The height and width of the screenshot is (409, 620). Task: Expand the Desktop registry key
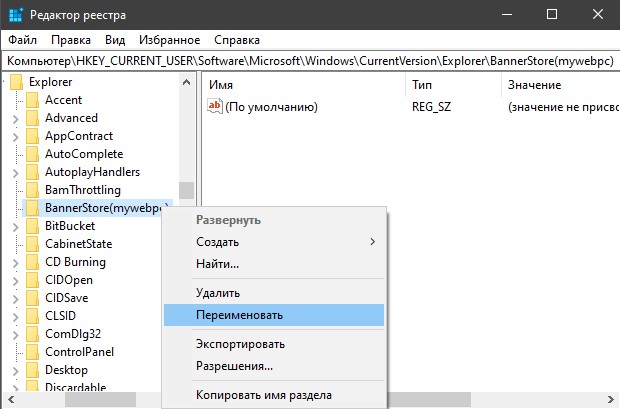click(x=15, y=370)
